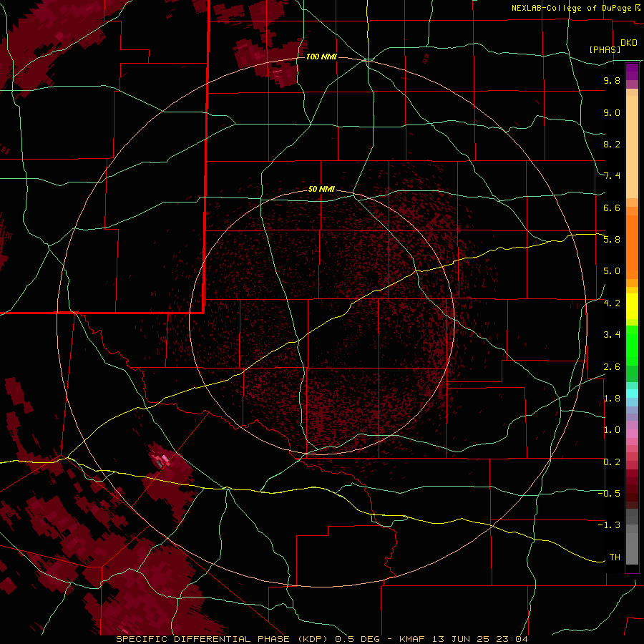Click the 50 NMI range ring label
This screenshot has width=644, height=644.
tap(321, 189)
